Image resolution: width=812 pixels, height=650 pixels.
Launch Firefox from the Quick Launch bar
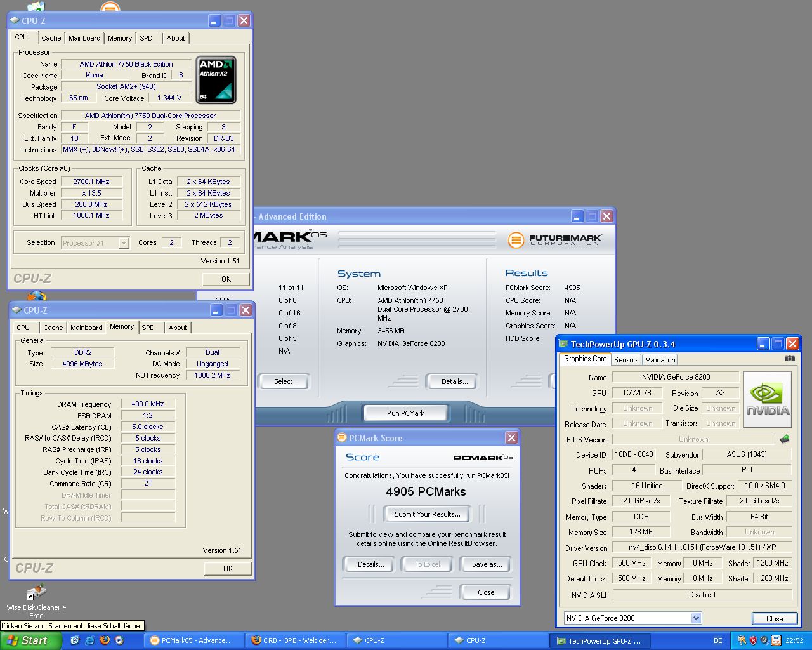105,640
